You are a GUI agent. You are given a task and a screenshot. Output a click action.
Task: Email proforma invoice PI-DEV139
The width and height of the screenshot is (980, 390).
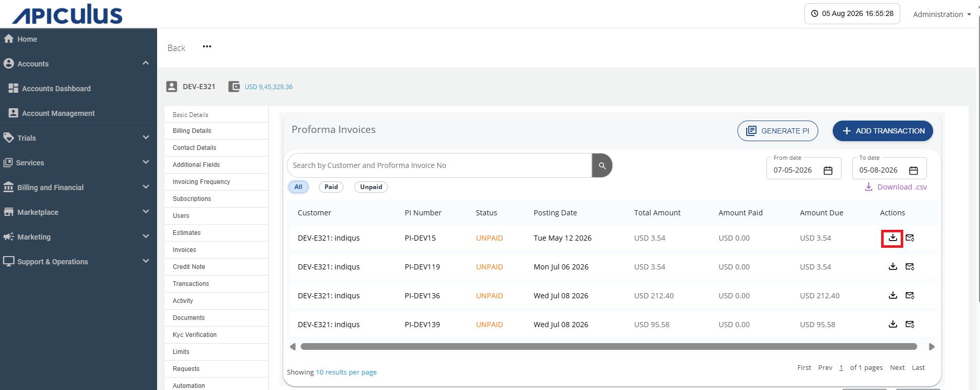(910, 325)
